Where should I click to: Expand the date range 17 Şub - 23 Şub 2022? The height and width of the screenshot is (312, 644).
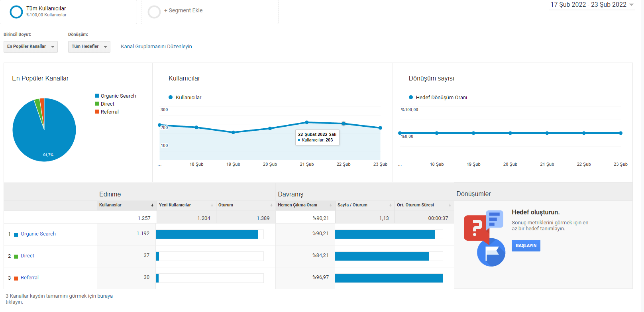[592, 5]
